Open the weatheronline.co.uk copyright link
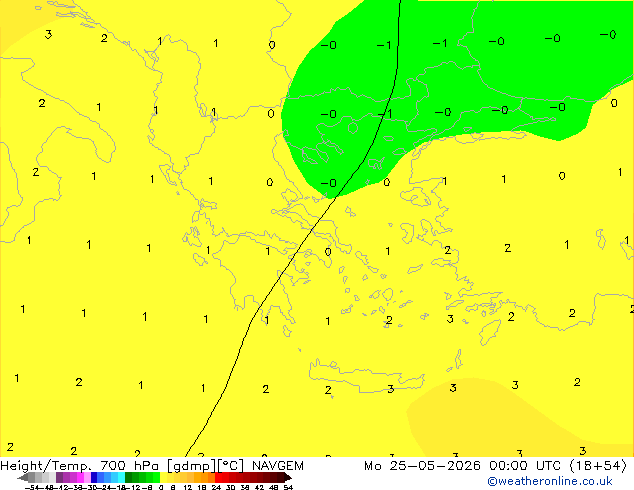This screenshot has height=490, width=634. [550, 481]
